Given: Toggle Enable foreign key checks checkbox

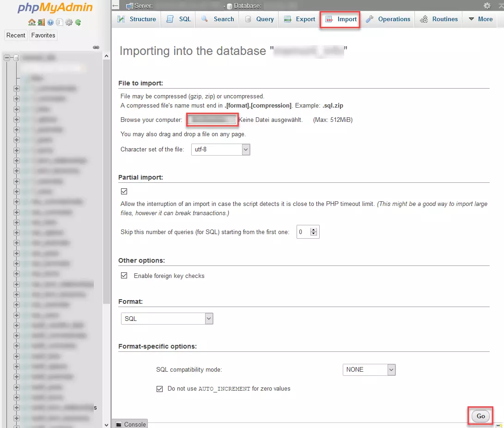Looking at the screenshot, I should pos(124,276).
